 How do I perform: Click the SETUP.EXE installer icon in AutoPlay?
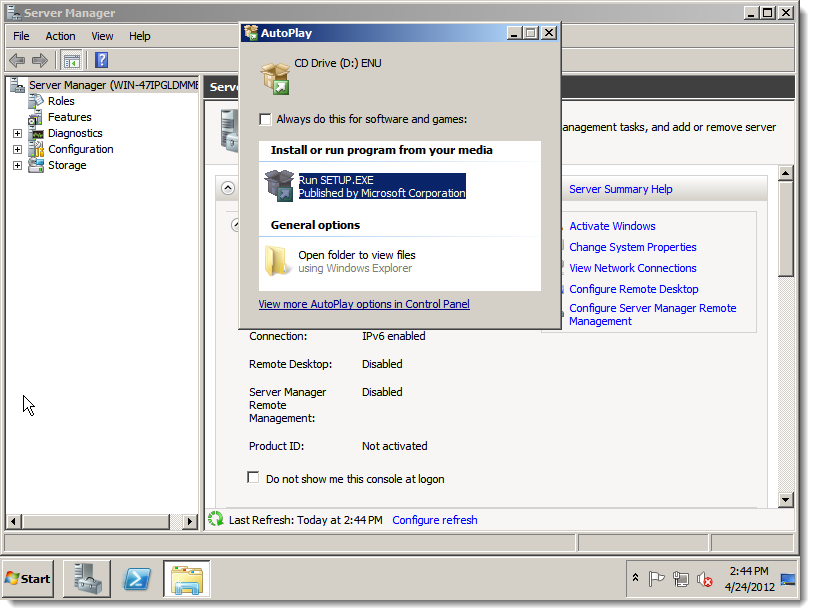[280, 186]
